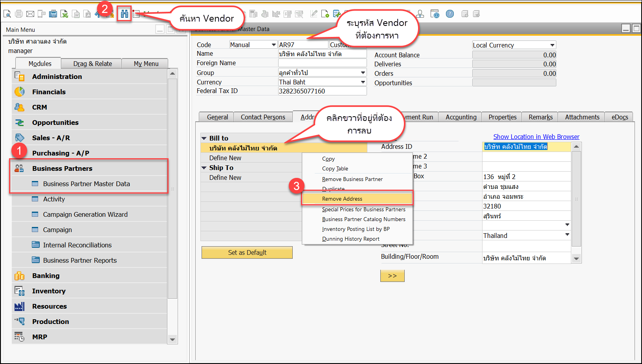642x364 pixels.
Task: Export to Microsoft Excel icon
Action: click(x=64, y=14)
